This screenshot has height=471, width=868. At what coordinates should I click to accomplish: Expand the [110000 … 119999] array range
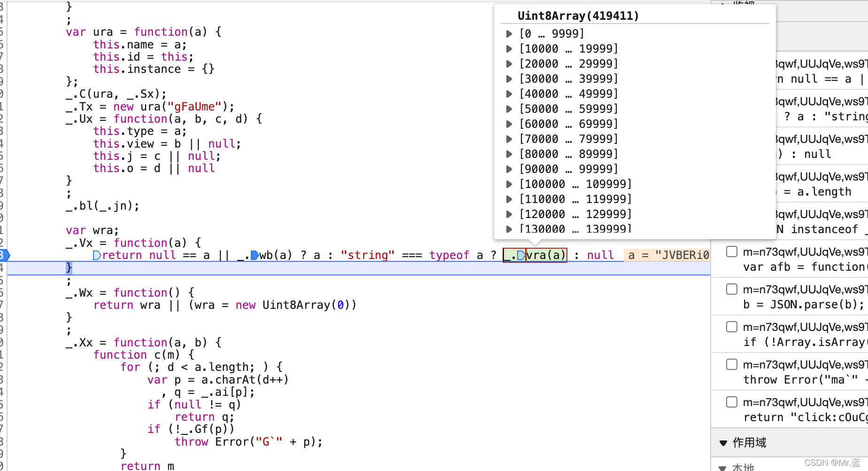[x=509, y=199]
